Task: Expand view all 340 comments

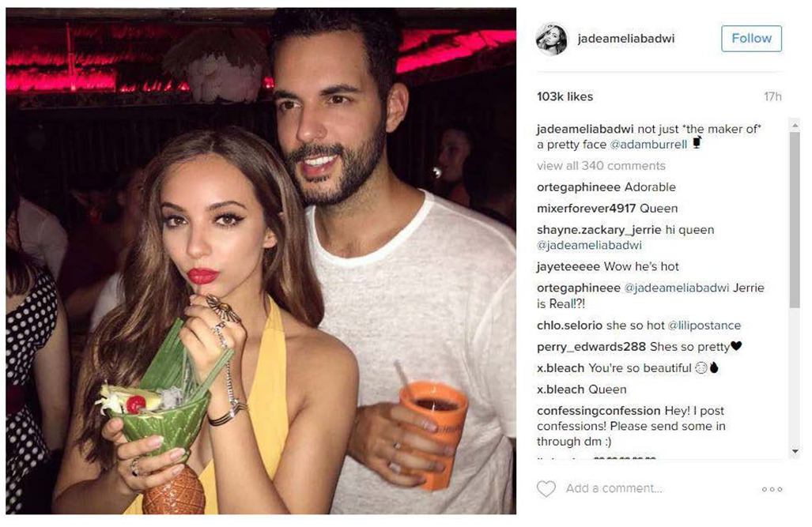Action: (x=601, y=166)
